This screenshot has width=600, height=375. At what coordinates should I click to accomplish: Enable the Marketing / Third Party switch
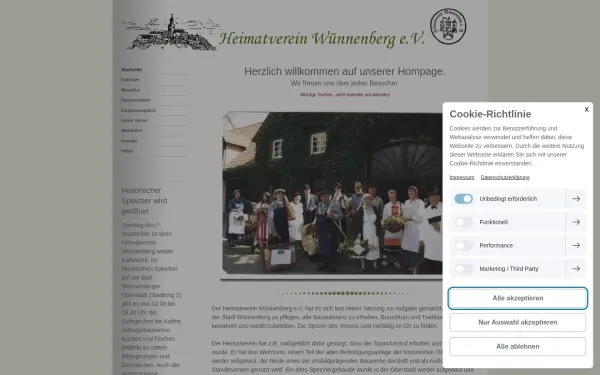(x=463, y=269)
